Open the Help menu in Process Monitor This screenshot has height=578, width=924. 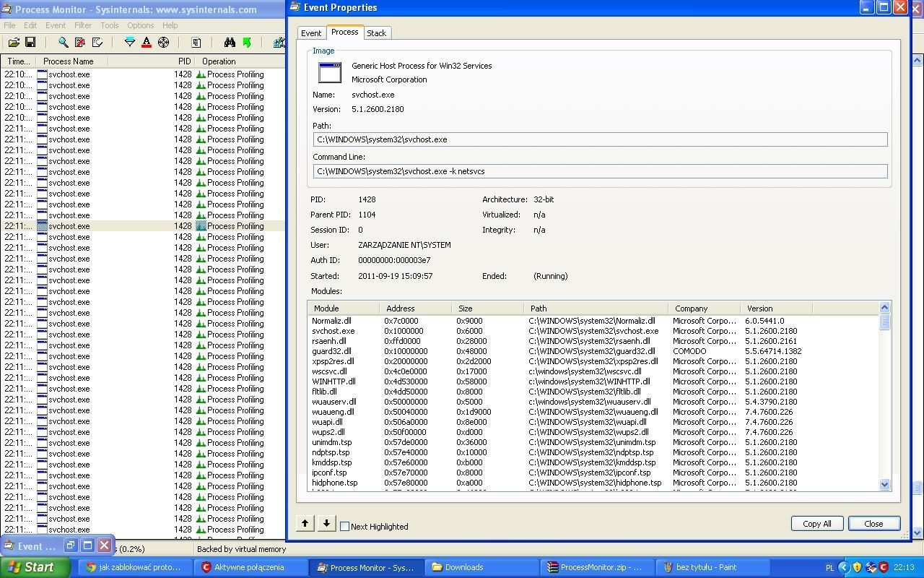170,25
